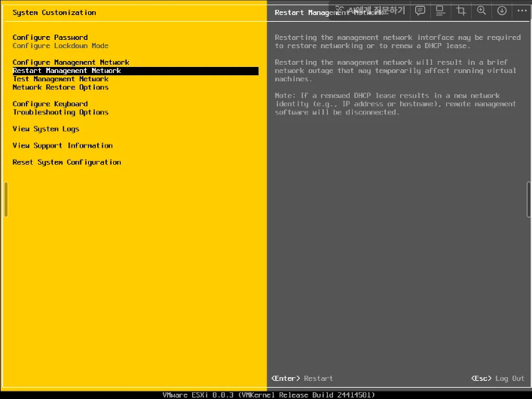The image size is (532, 399).
Task: Click the <Enter> Restart hint
Action: tap(302, 379)
